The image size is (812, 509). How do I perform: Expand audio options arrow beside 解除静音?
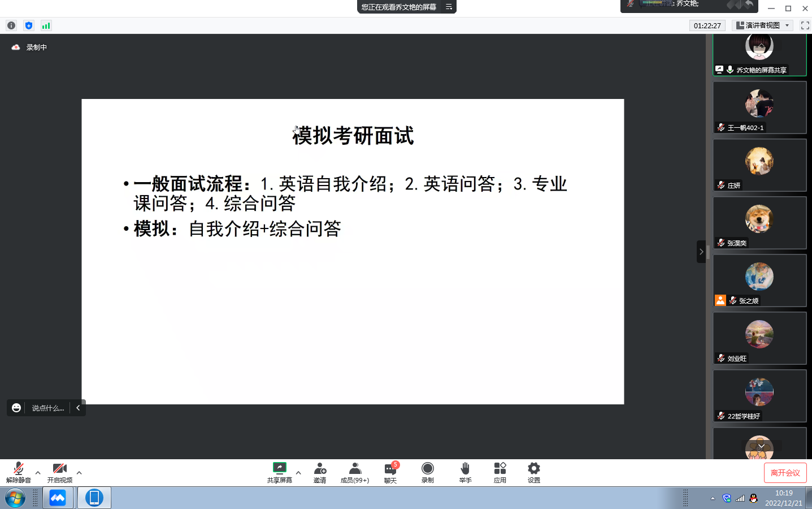click(x=38, y=473)
